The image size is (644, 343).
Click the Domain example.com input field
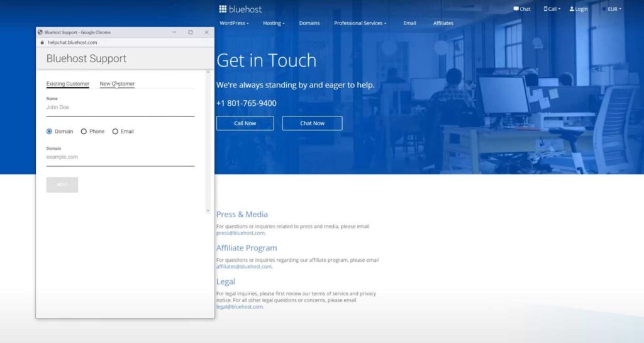[120, 158]
